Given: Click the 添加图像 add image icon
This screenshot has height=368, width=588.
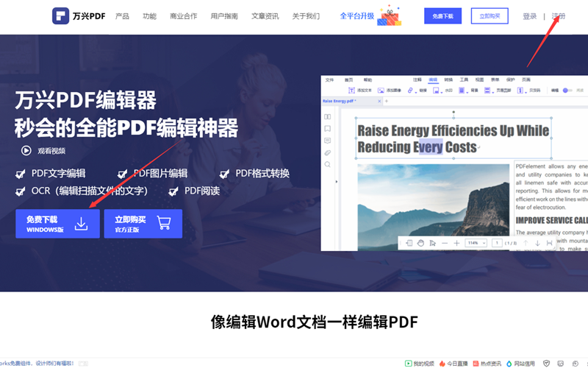Looking at the screenshot, I should point(381,91).
